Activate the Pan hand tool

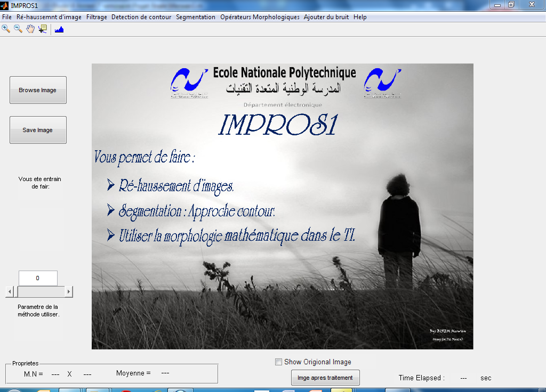(x=30, y=29)
